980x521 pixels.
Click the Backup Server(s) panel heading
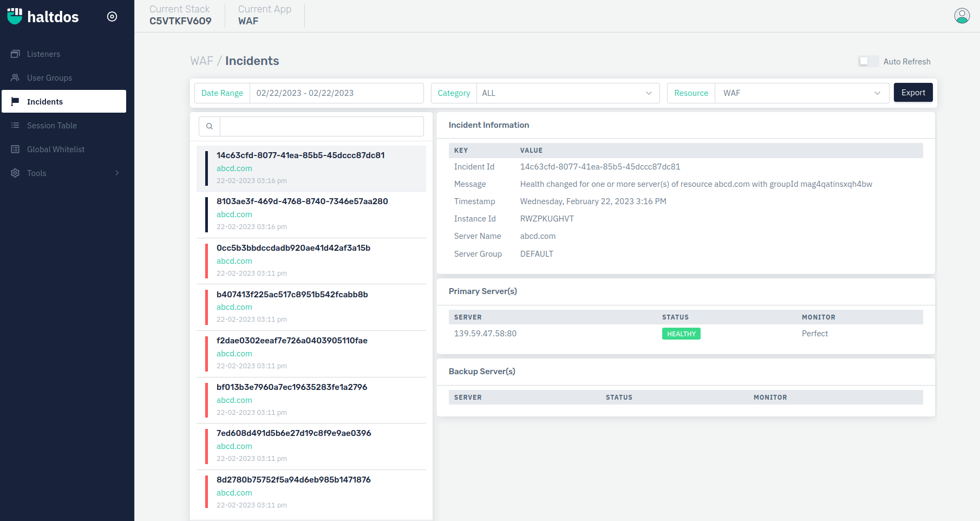(x=482, y=372)
